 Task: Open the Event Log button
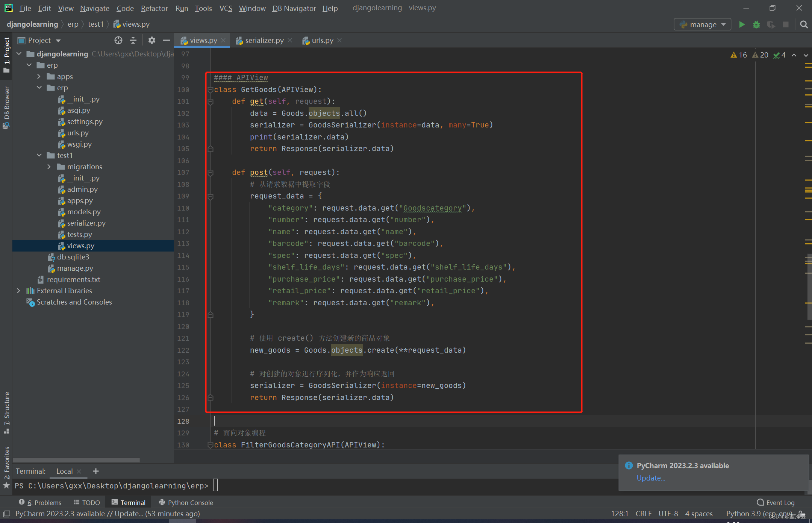point(776,502)
